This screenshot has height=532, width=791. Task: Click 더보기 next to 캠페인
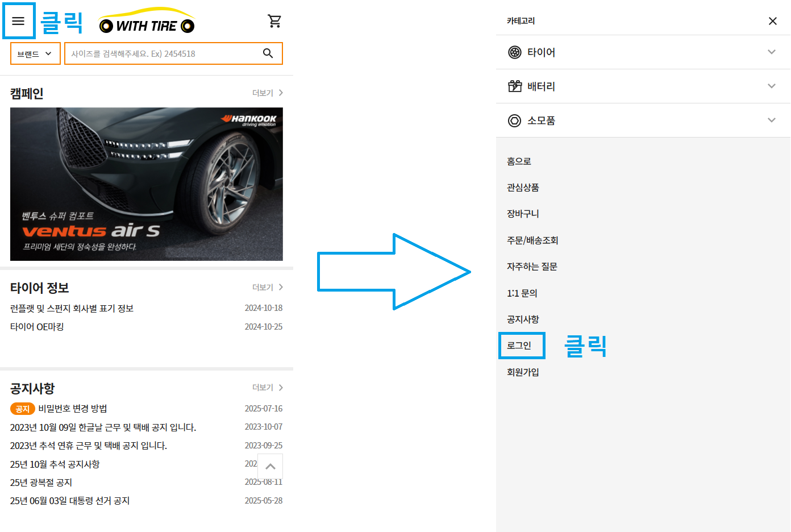pos(267,93)
